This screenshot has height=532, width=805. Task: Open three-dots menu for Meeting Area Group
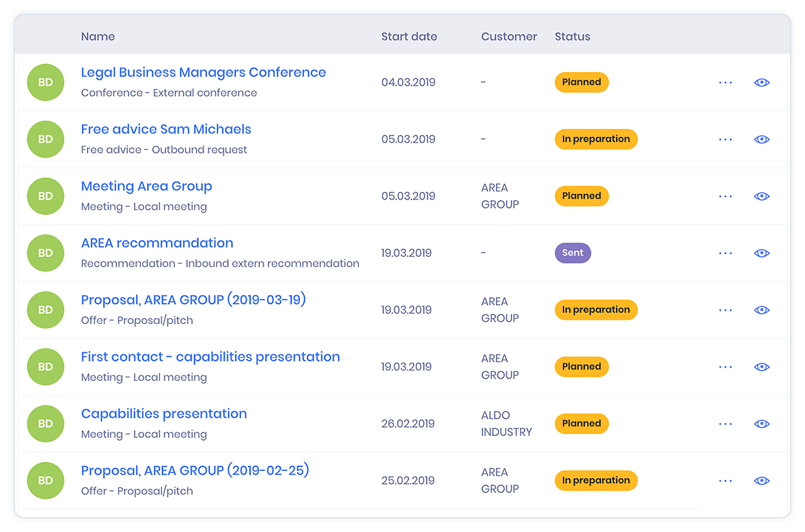(x=725, y=197)
